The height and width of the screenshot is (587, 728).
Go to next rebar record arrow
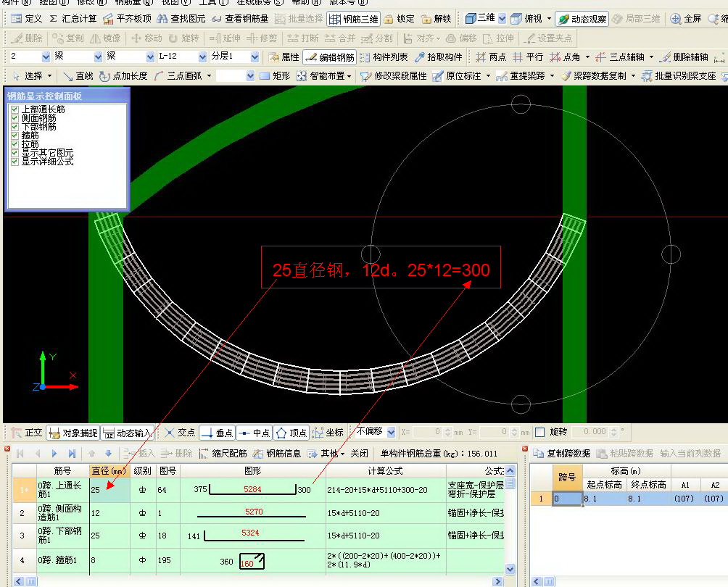54,454
